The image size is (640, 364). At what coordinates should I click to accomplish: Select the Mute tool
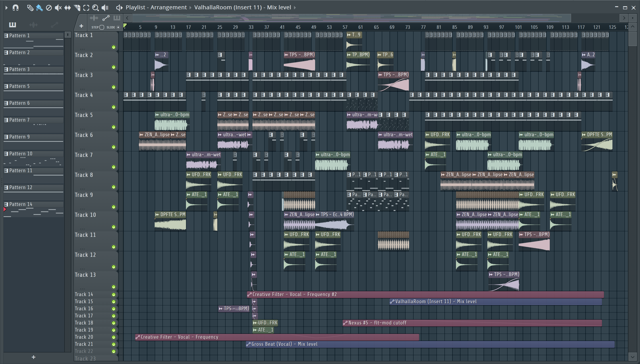click(58, 8)
